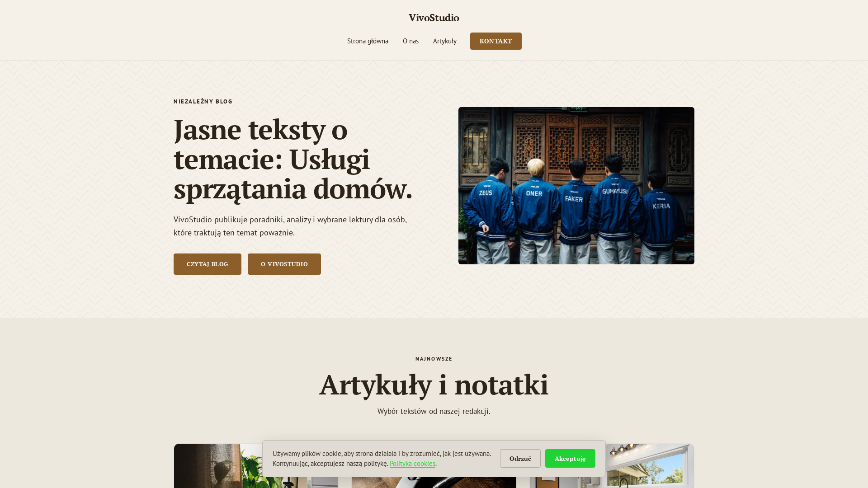Click the CZYTAJ BLOG button

coord(208,264)
